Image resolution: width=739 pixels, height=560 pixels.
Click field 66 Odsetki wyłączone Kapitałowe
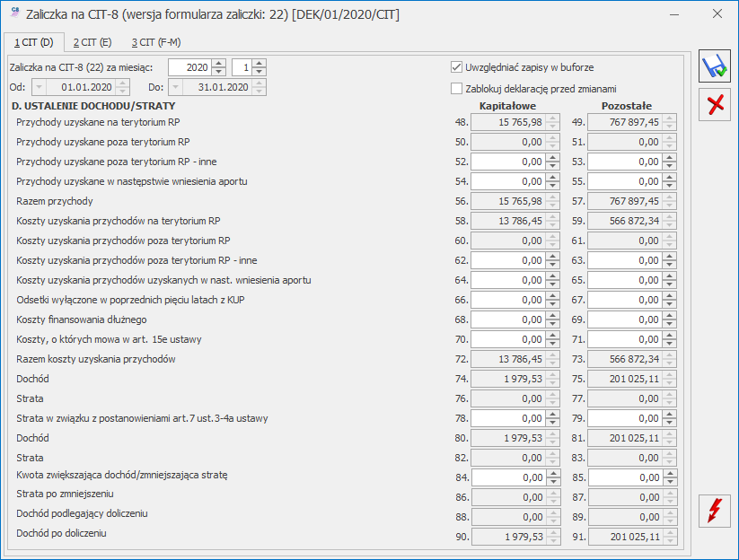(x=508, y=300)
